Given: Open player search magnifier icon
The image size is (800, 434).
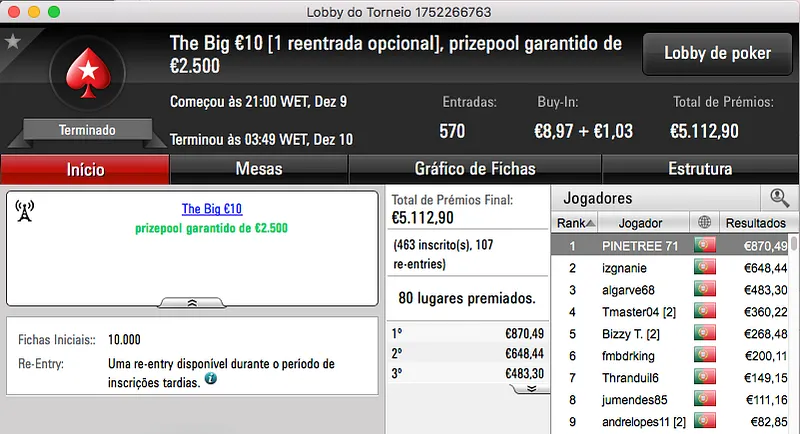Looking at the screenshot, I should coord(778,198).
